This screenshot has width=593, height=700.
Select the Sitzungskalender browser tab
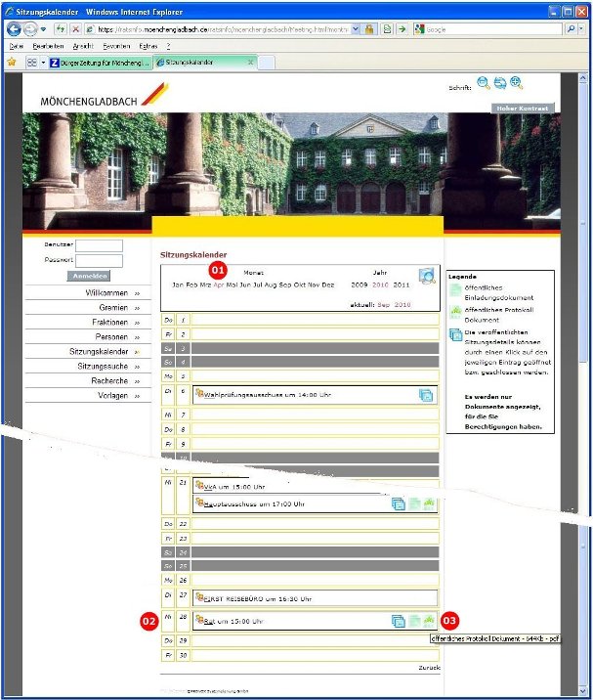pyautogui.click(x=205, y=63)
